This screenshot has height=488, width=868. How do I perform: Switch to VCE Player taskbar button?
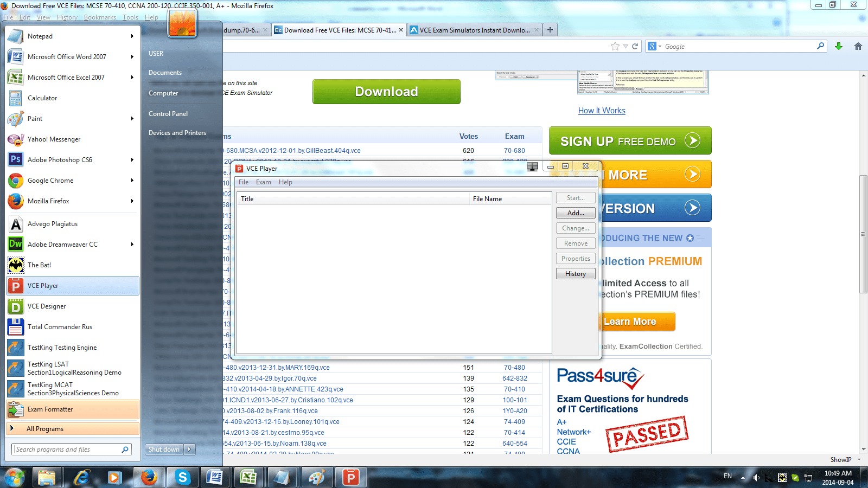pyautogui.click(x=350, y=478)
